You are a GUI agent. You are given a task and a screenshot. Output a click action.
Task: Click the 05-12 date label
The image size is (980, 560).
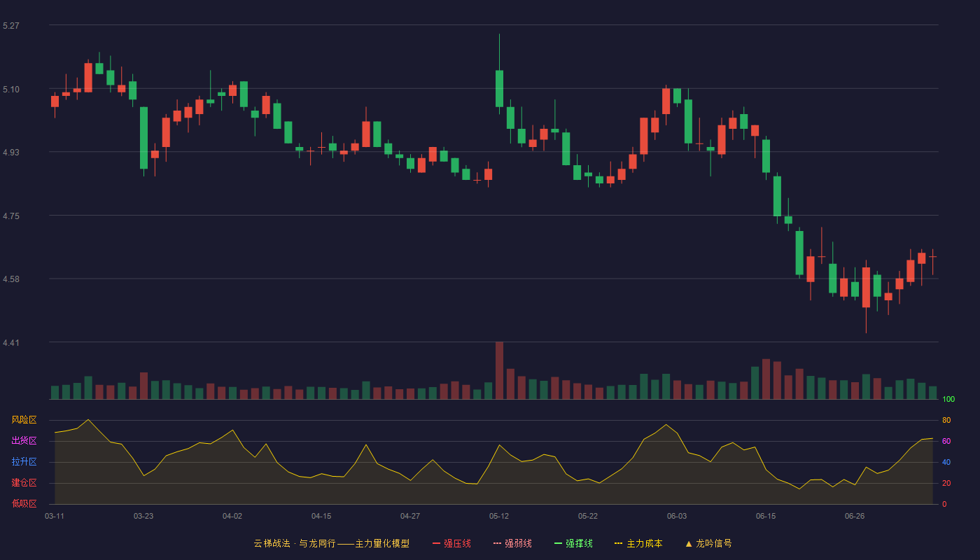point(499,516)
